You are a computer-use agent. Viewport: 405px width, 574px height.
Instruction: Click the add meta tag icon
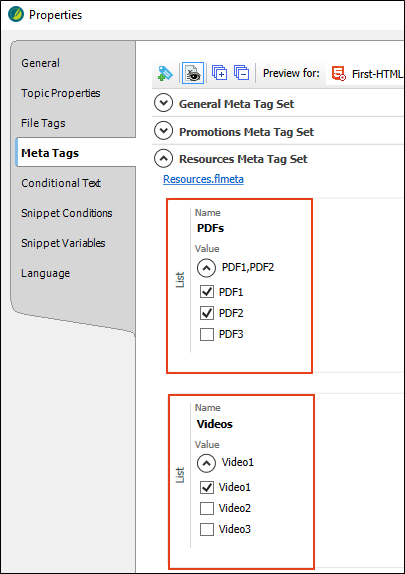165,73
